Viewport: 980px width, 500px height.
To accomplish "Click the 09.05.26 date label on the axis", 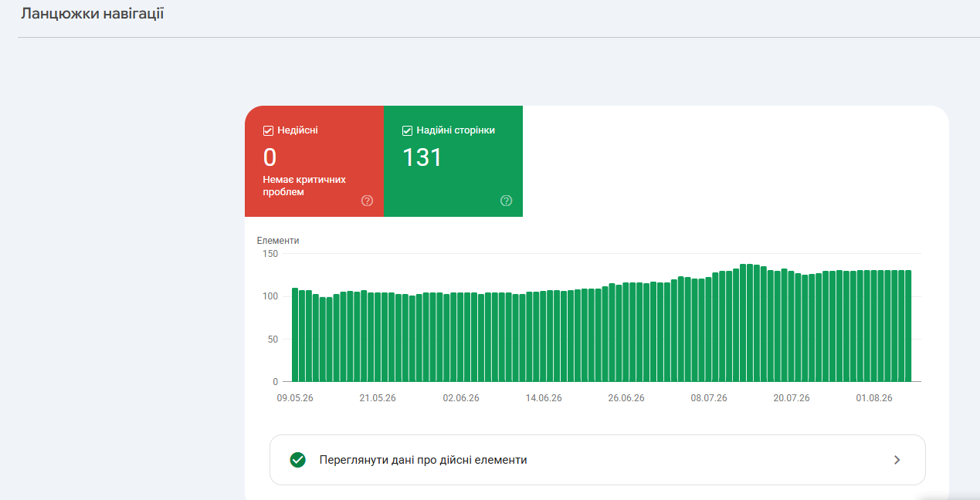I will (295, 398).
